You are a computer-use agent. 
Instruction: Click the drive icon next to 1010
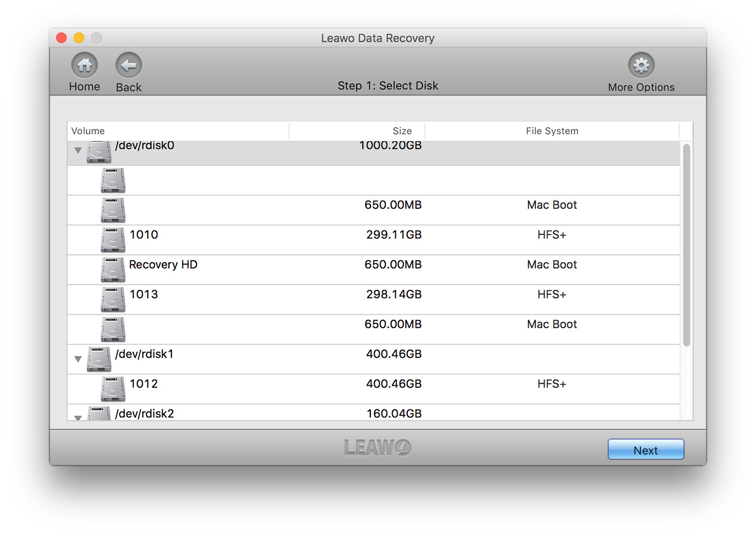113,240
